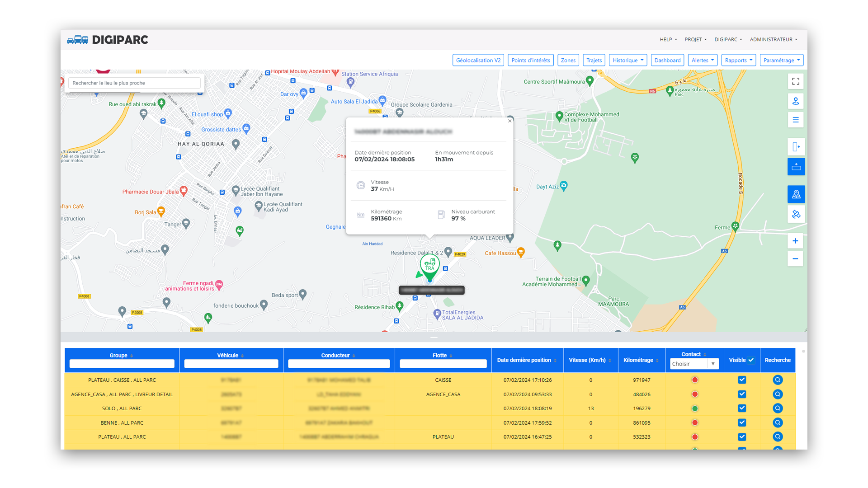Click the Flotte filter input
868x488 pixels.
[x=443, y=364]
